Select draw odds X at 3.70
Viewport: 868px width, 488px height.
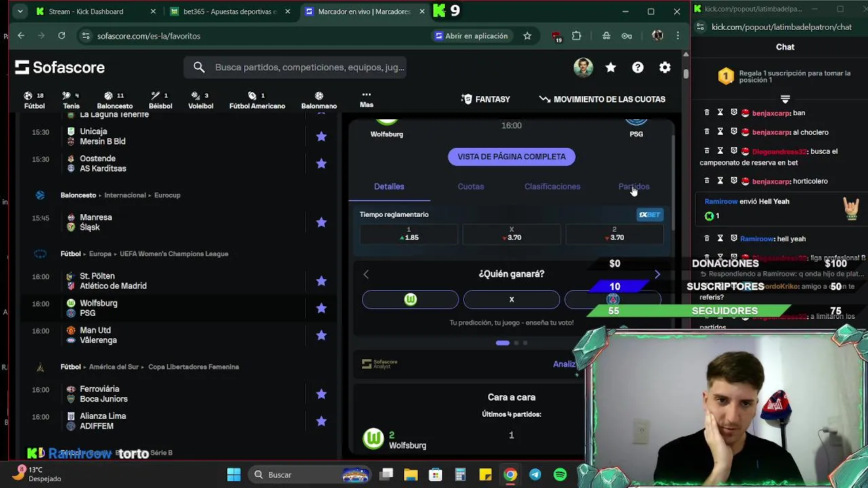pyautogui.click(x=511, y=234)
